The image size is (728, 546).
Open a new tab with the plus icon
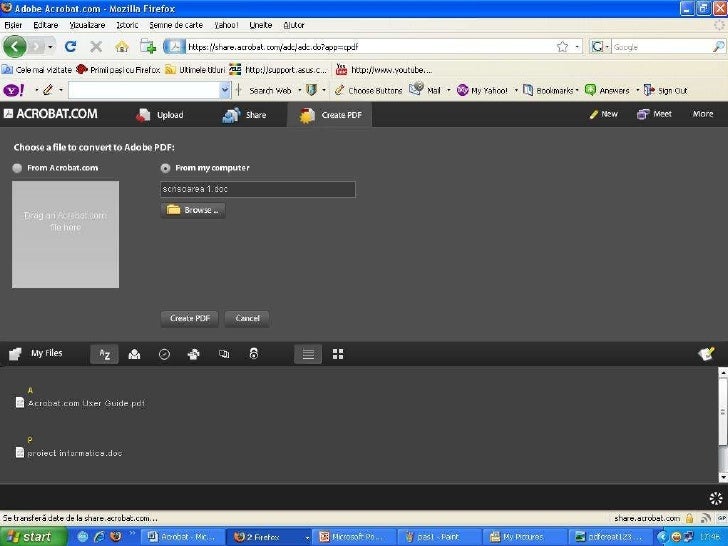tap(148, 46)
